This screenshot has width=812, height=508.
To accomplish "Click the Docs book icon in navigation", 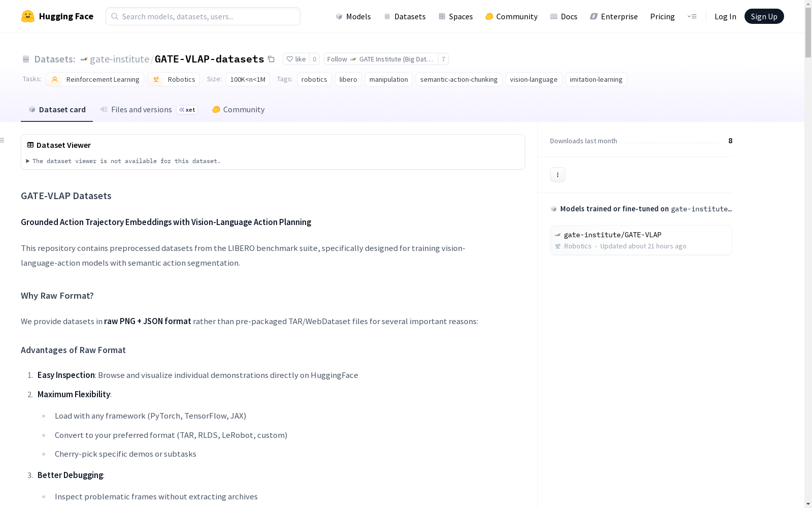I will (554, 16).
